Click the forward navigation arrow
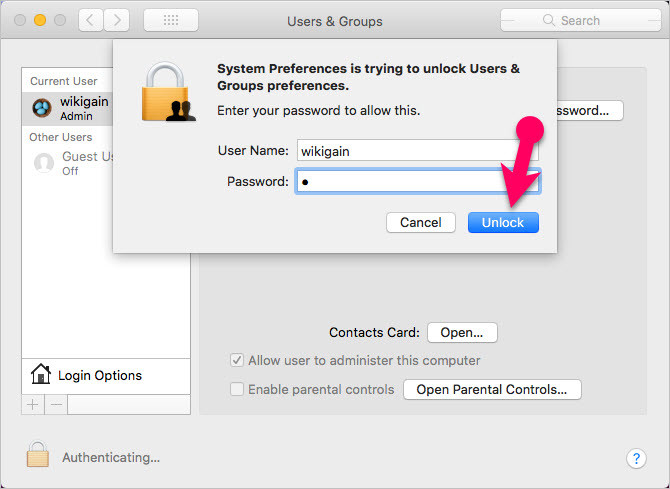This screenshot has width=670, height=489. (x=116, y=20)
